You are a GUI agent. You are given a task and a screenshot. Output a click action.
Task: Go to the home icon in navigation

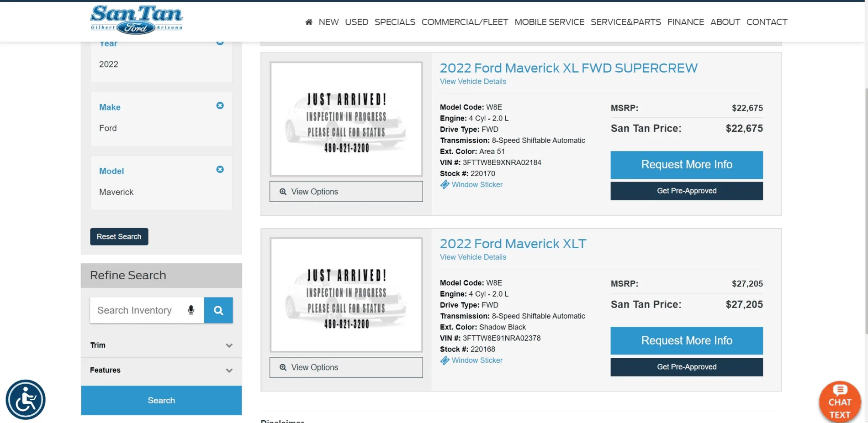click(309, 22)
